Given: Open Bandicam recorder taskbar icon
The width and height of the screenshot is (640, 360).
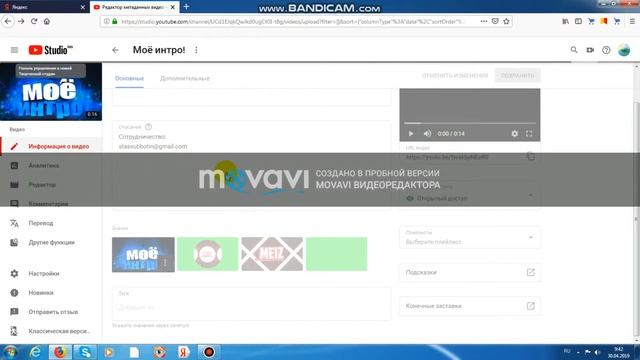Looking at the screenshot, I should point(209,352).
